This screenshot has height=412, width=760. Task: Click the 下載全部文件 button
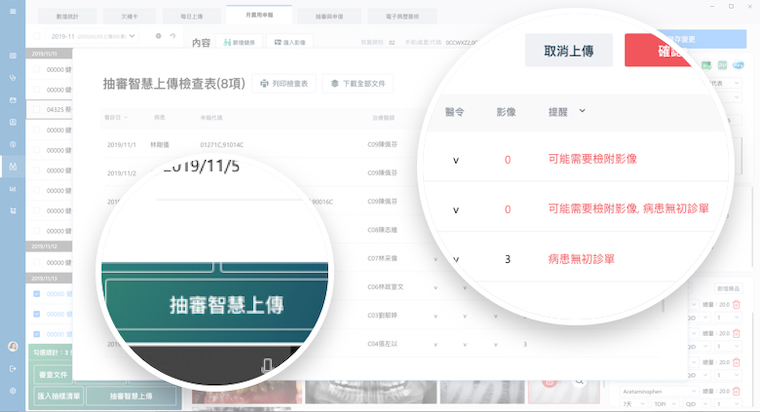click(357, 83)
